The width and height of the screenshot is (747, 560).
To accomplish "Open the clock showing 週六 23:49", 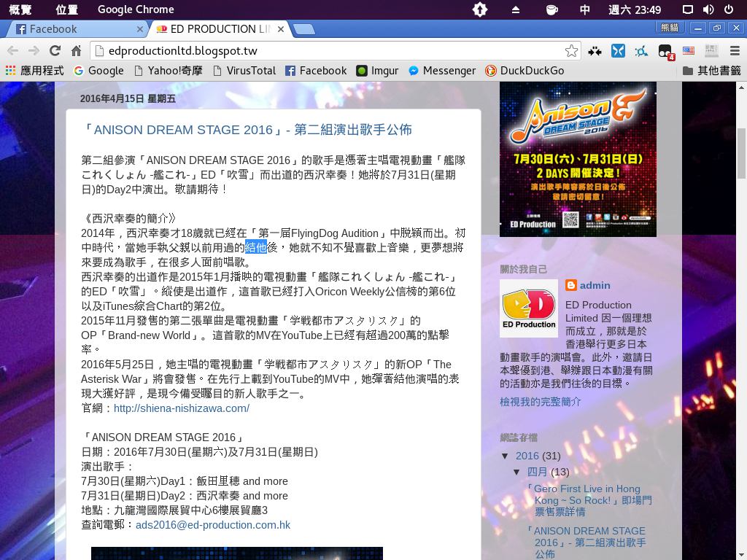I will tap(635, 9).
